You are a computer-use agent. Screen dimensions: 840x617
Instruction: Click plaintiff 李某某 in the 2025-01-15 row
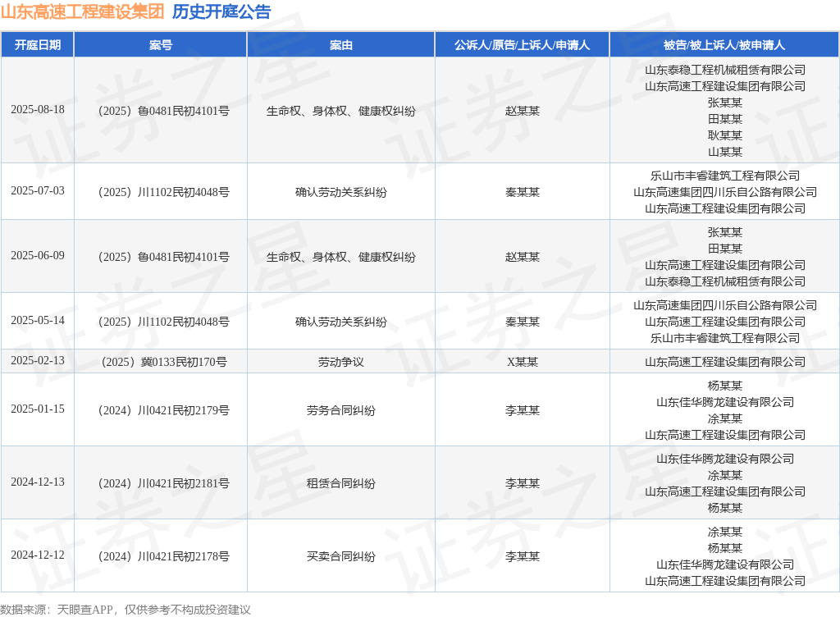(x=523, y=411)
